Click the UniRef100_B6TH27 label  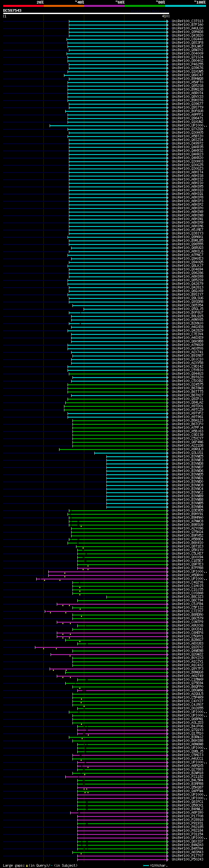point(187,395)
